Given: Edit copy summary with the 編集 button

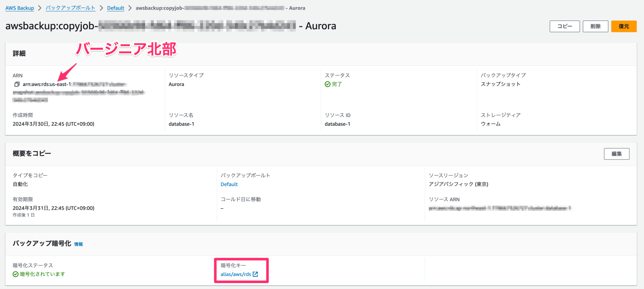Looking at the screenshot, I should [x=616, y=154].
